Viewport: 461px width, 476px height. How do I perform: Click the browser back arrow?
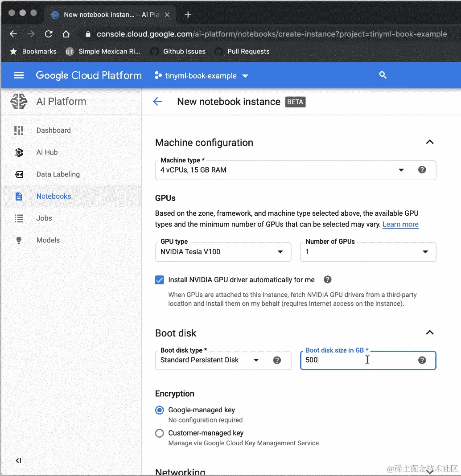pos(13,34)
